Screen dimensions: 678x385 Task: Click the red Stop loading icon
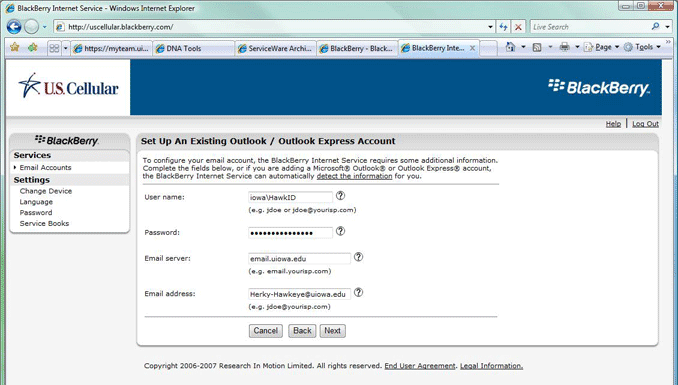click(x=518, y=27)
